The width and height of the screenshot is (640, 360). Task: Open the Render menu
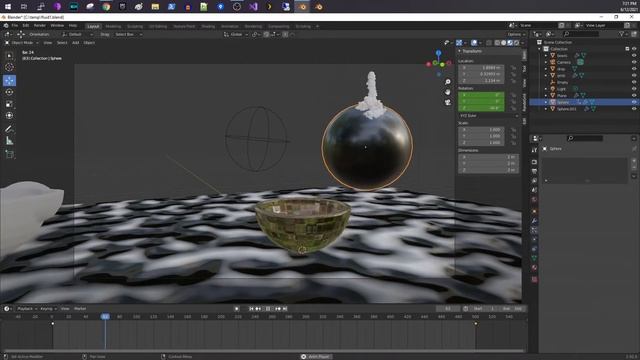pyautogui.click(x=40, y=26)
